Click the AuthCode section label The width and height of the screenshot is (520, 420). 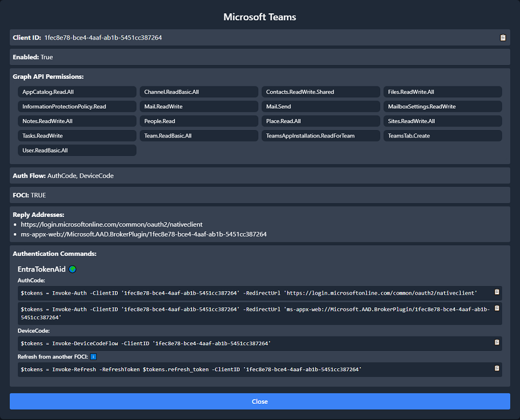[31, 280]
